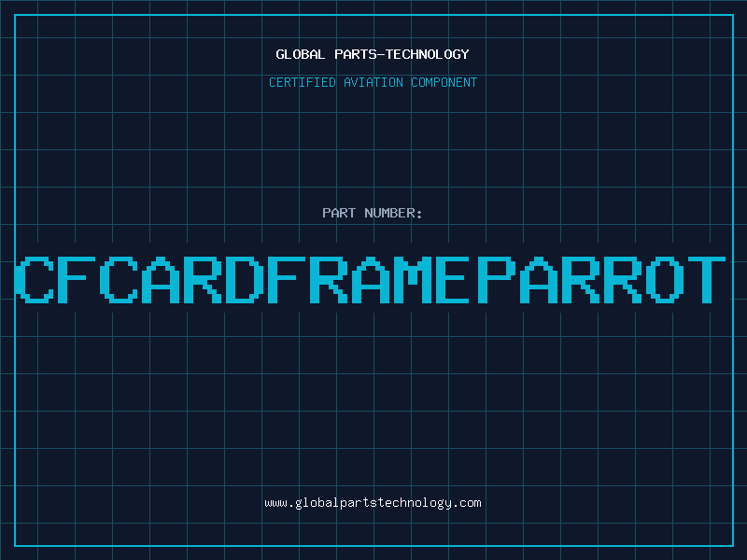The height and width of the screenshot is (560, 747).
Task: Select the CFCARDFRAMEPARROT part number text
Action: coord(371,279)
